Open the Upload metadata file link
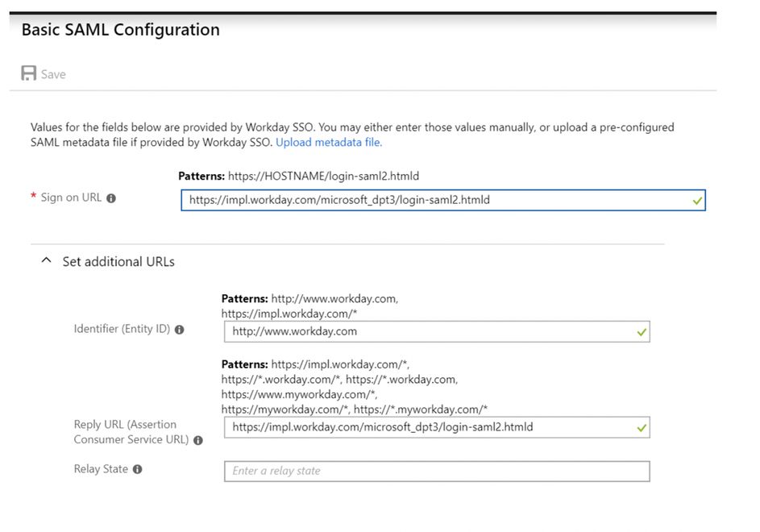 (x=328, y=142)
